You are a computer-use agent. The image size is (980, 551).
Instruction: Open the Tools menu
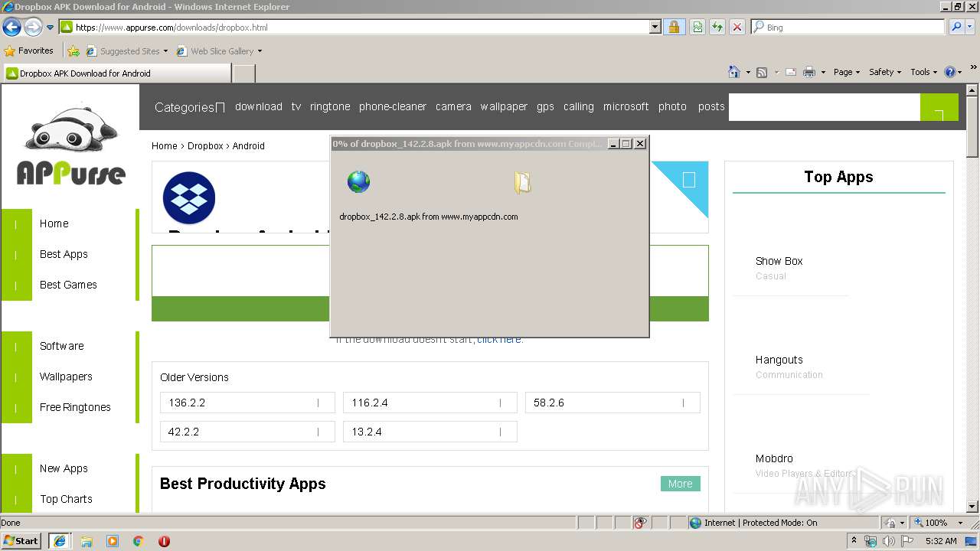coord(923,72)
